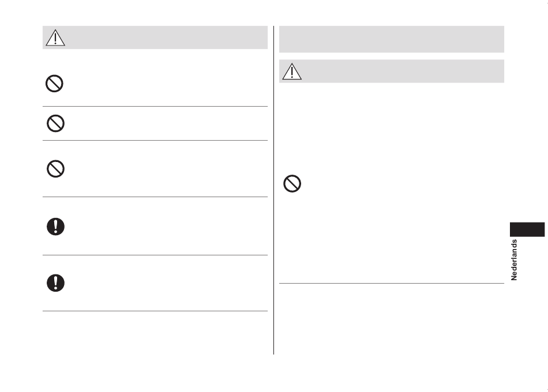Click the black index tab above Nederlands
The width and height of the screenshot is (548, 392).
(x=527, y=229)
